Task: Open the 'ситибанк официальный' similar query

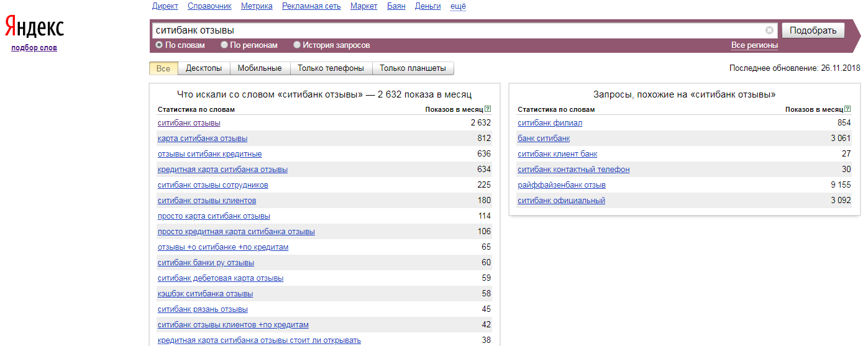Action: point(561,201)
